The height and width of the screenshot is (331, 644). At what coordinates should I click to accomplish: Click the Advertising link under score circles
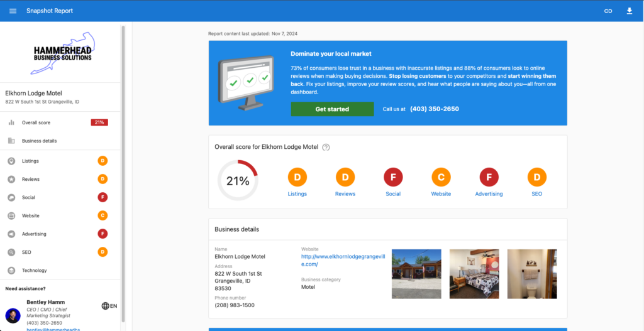tap(489, 194)
